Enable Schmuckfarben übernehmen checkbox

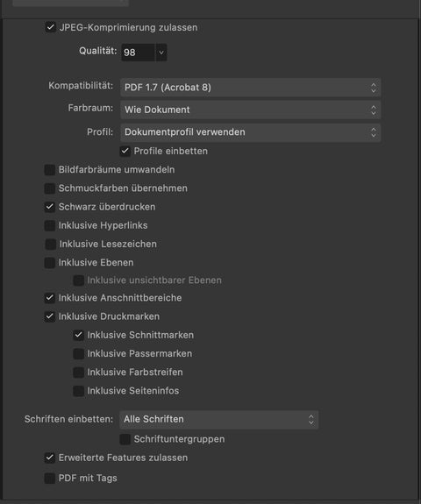coord(50,188)
